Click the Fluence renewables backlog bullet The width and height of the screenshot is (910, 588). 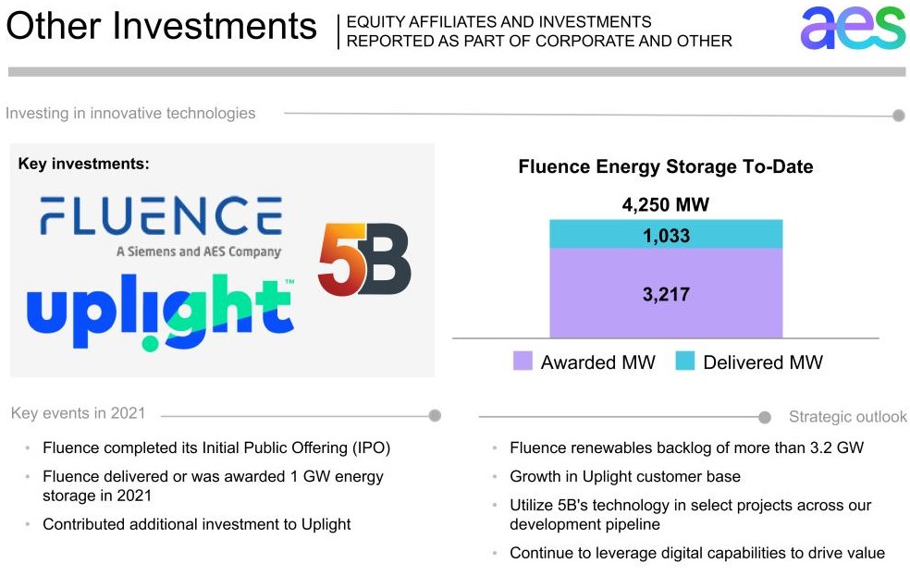[686, 448]
